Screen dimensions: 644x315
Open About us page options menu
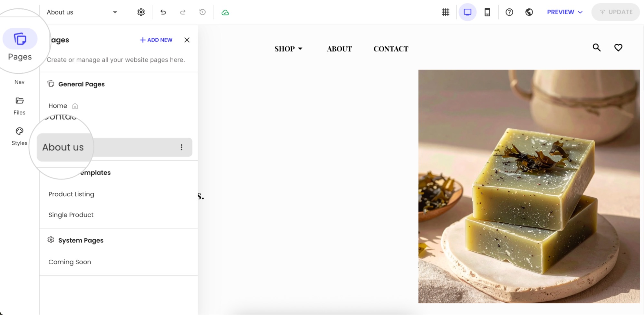pyautogui.click(x=181, y=147)
